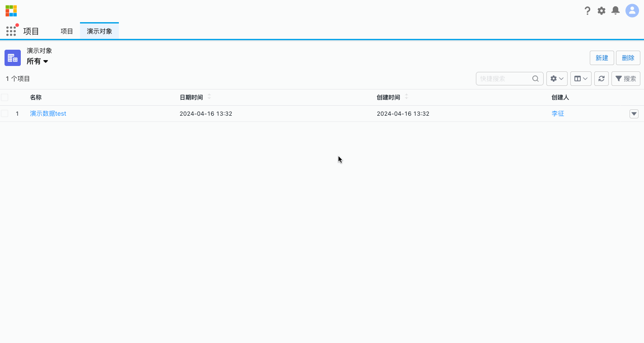Open the settings gear icon top right
644x343 pixels.
point(601,10)
